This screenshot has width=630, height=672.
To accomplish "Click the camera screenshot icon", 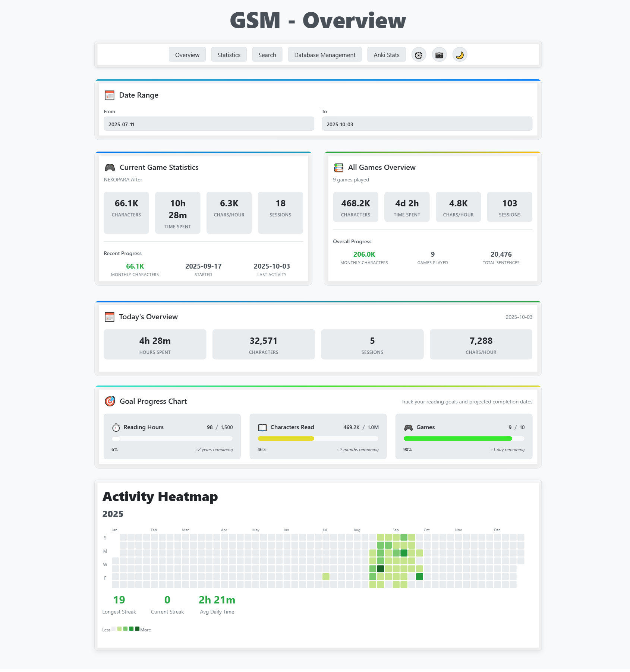I will pos(439,55).
